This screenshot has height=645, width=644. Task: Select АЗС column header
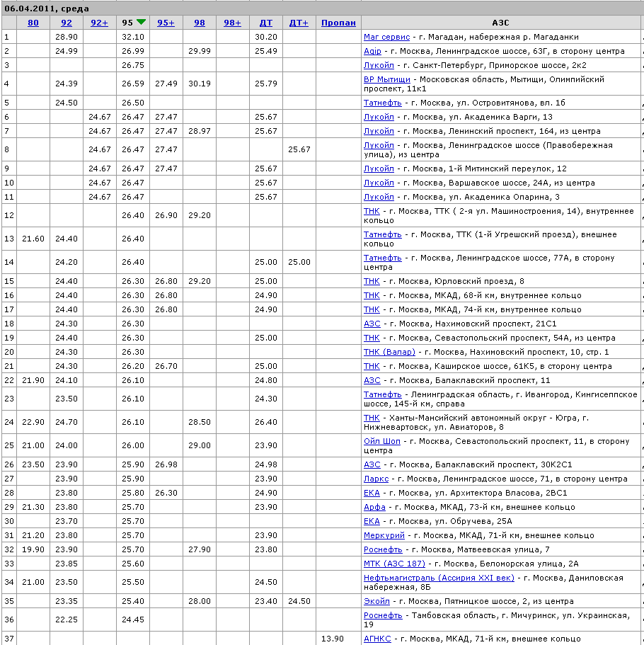pos(500,23)
